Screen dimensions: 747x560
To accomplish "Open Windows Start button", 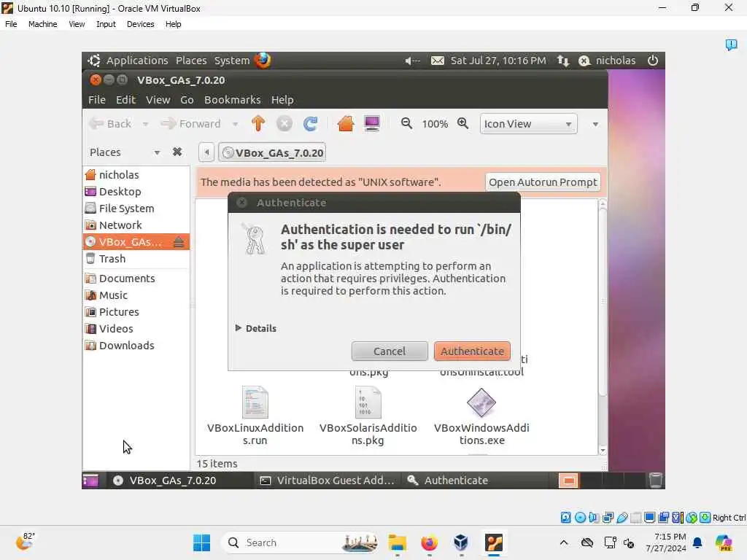I will pos(201,542).
